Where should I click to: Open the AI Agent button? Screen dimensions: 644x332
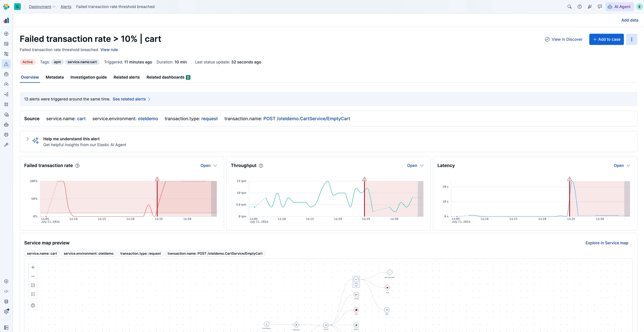pyautogui.click(x=620, y=7)
